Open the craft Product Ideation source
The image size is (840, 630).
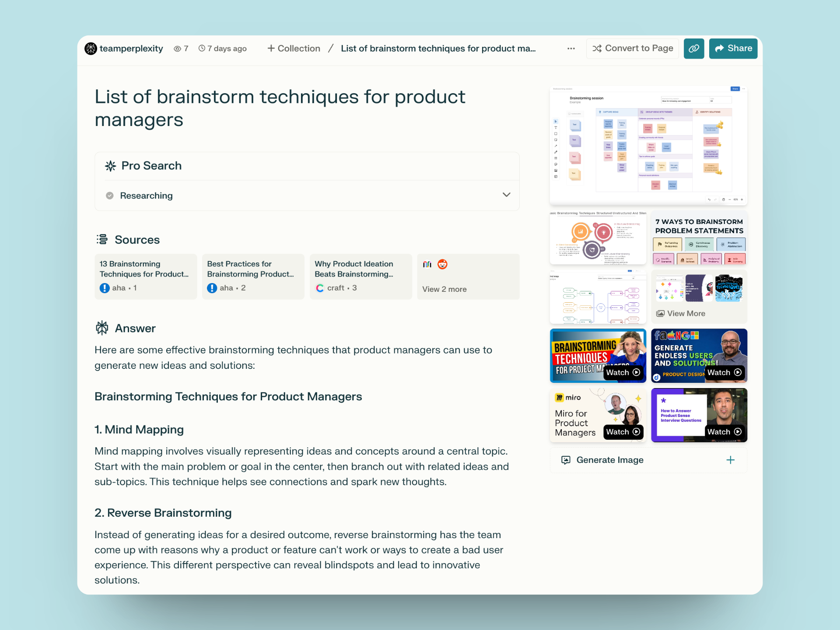click(361, 276)
